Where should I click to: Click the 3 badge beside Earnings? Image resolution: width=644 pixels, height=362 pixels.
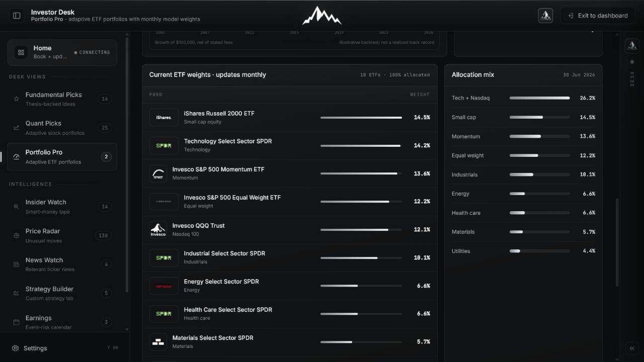pyautogui.click(x=106, y=322)
